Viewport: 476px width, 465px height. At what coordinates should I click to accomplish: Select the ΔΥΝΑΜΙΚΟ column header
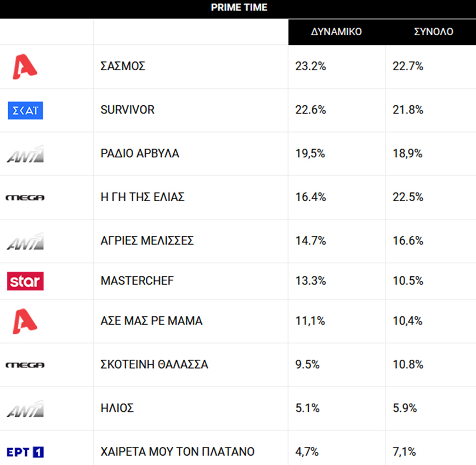(x=336, y=32)
